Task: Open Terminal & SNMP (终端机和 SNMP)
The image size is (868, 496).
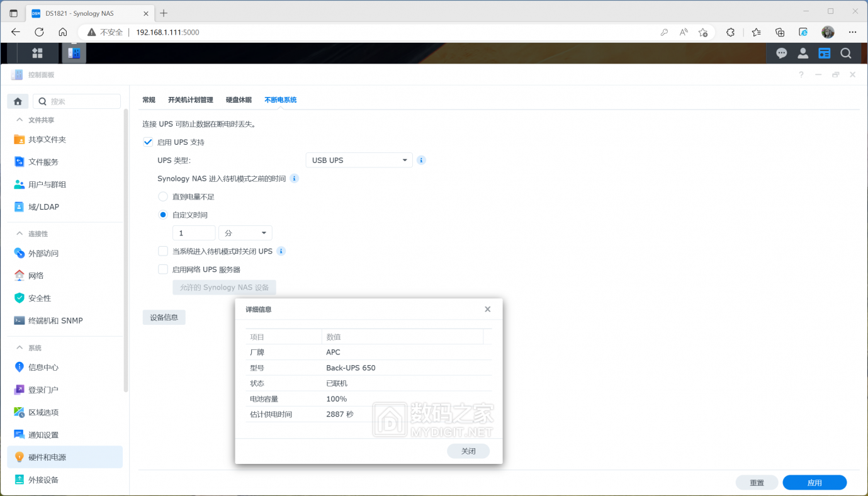Action: click(65, 320)
